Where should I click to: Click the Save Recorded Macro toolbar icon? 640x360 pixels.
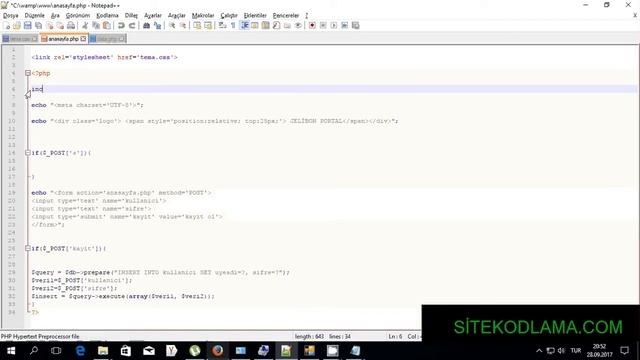tap(356, 26)
